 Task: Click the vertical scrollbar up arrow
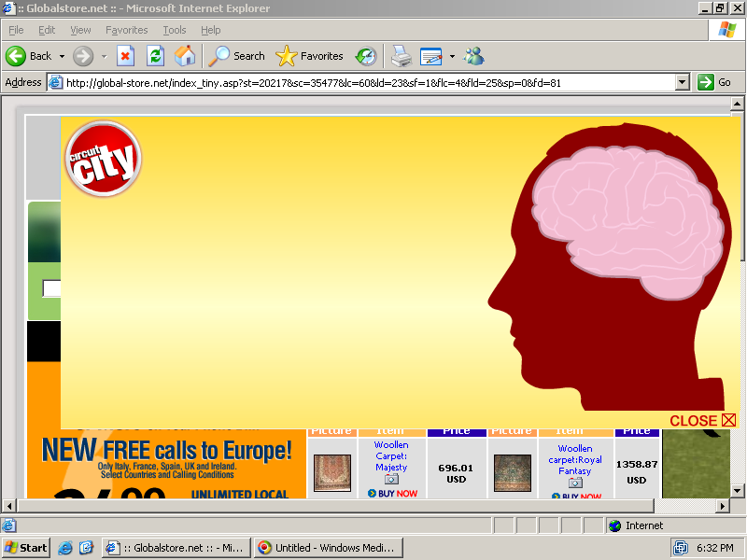pos(737,104)
